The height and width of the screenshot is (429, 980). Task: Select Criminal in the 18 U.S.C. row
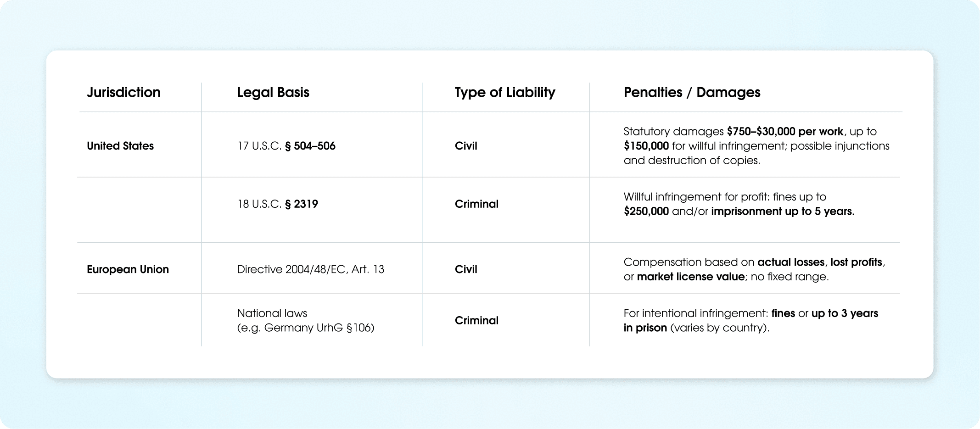click(476, 204)
